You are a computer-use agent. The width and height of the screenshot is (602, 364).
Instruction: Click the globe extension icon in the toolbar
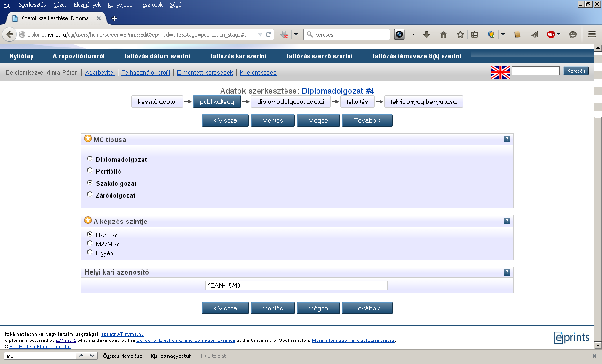coord(491,34)
